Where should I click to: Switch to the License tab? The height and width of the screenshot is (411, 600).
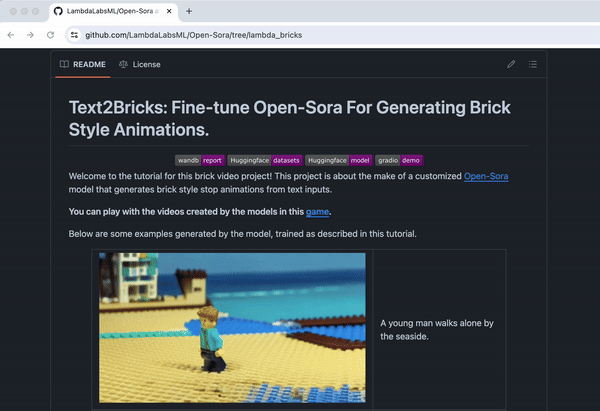click(140, 64)
